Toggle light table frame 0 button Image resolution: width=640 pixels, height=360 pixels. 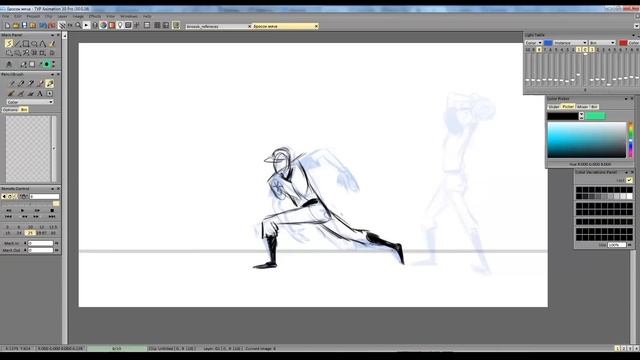pyautogui.click(x=585, y=49)
